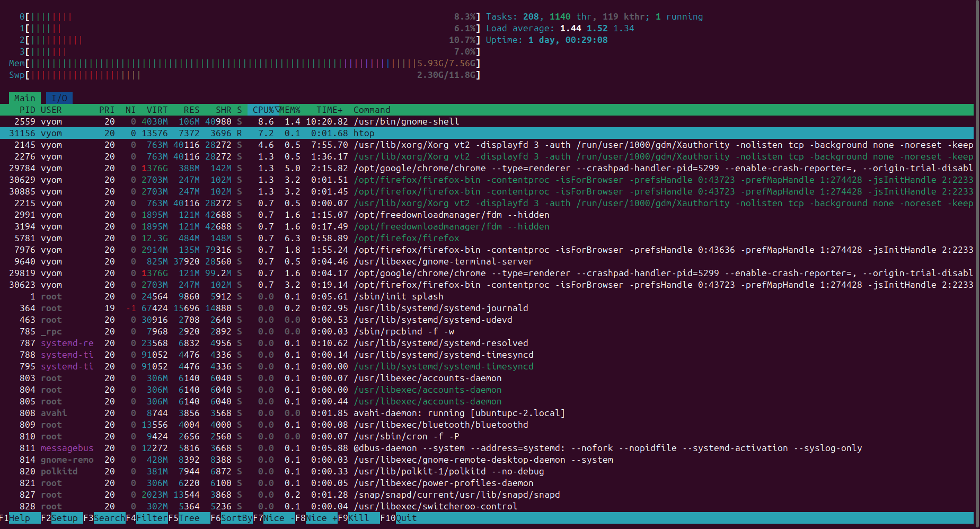Viewport: 980px width, 529px height.
Task: Click the terminal vertical scrollbar
Action: (x=977, y=264)
